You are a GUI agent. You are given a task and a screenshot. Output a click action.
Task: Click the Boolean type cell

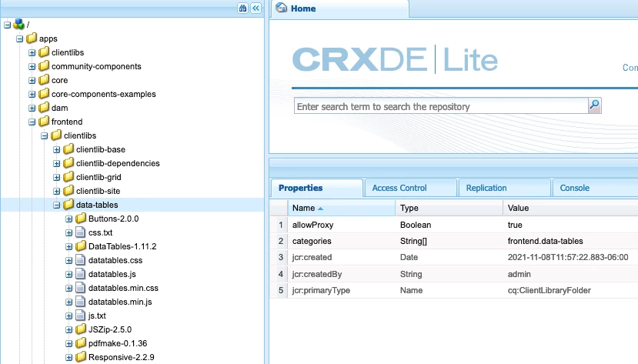click(416, 225)
